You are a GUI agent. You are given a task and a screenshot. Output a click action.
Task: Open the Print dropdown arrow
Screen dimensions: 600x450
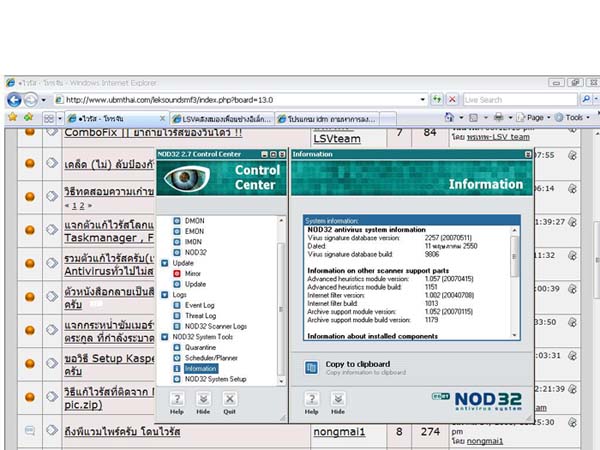tap(510, 118)
